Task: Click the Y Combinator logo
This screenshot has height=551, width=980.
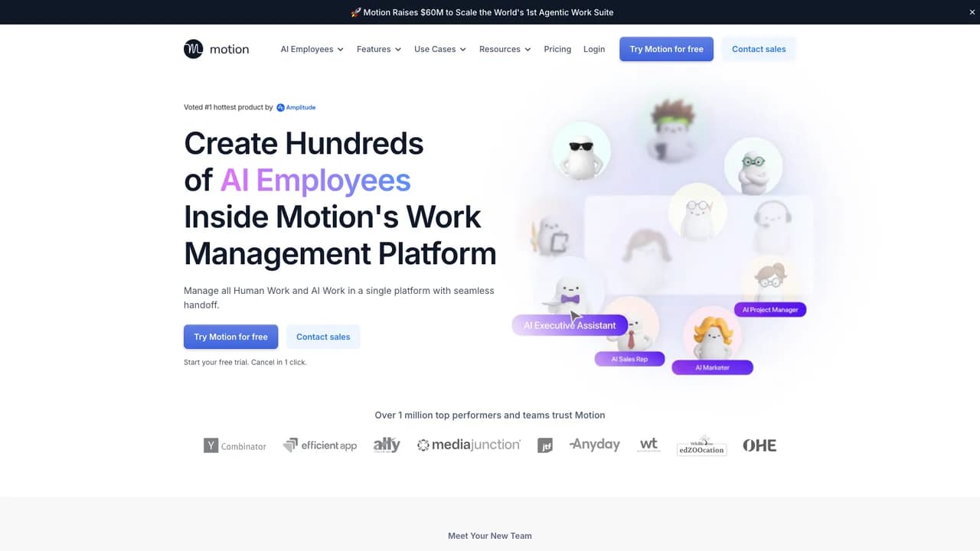Action: coord(235,445)
